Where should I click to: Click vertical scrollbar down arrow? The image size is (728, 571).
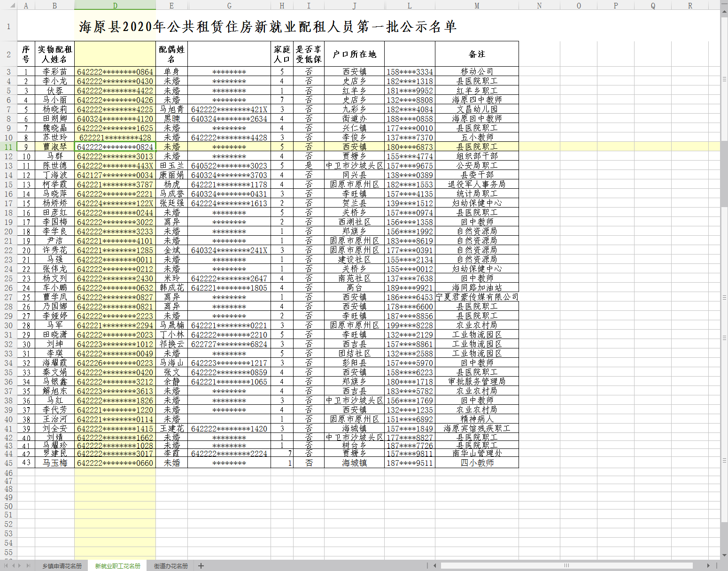[724, 555]
